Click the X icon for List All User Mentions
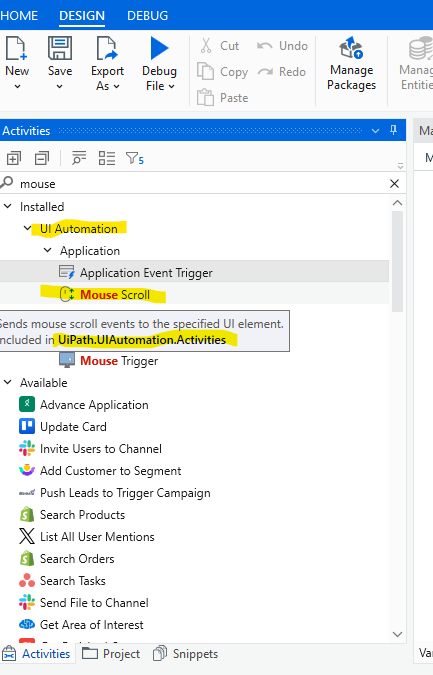The width and height of the screenshot is (433, 675). tap(27, 536)
